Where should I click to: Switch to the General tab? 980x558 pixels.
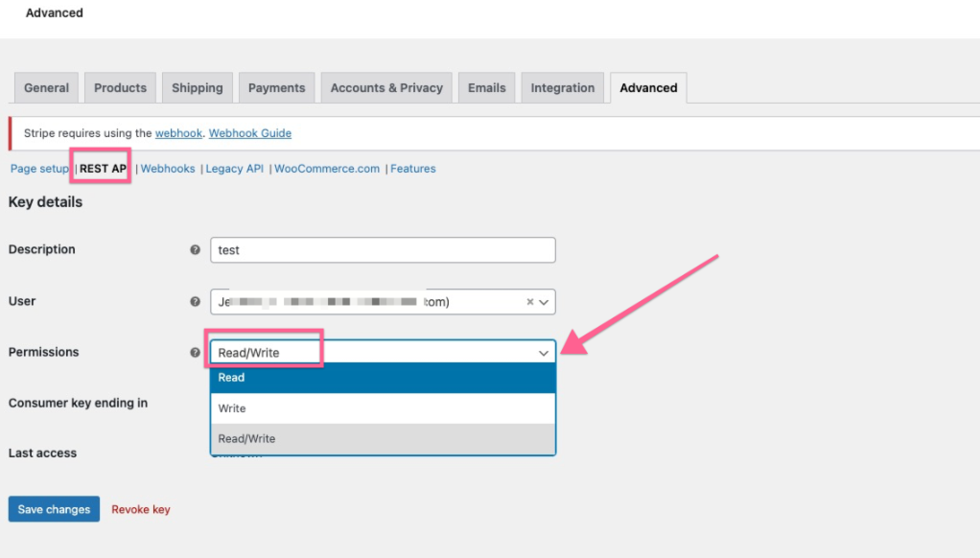pyautogui.click(x=46, y=87)
